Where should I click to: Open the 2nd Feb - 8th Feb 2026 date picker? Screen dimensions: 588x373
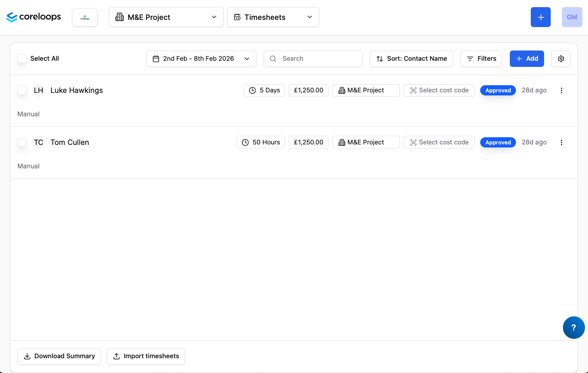click(x=201, y=59)
